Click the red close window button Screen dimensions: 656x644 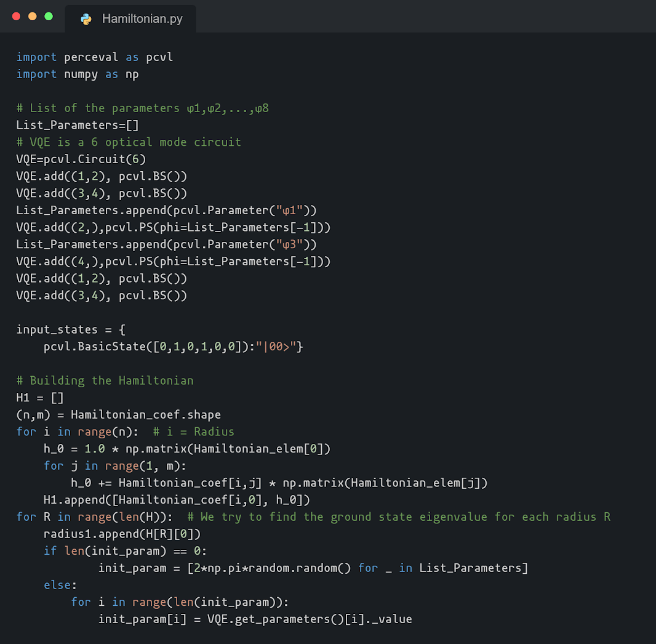17,16
